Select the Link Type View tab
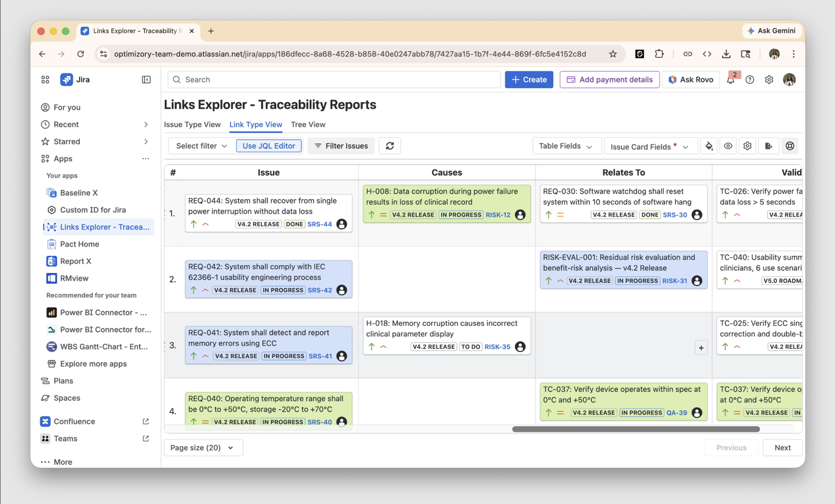 click(256, 124)
